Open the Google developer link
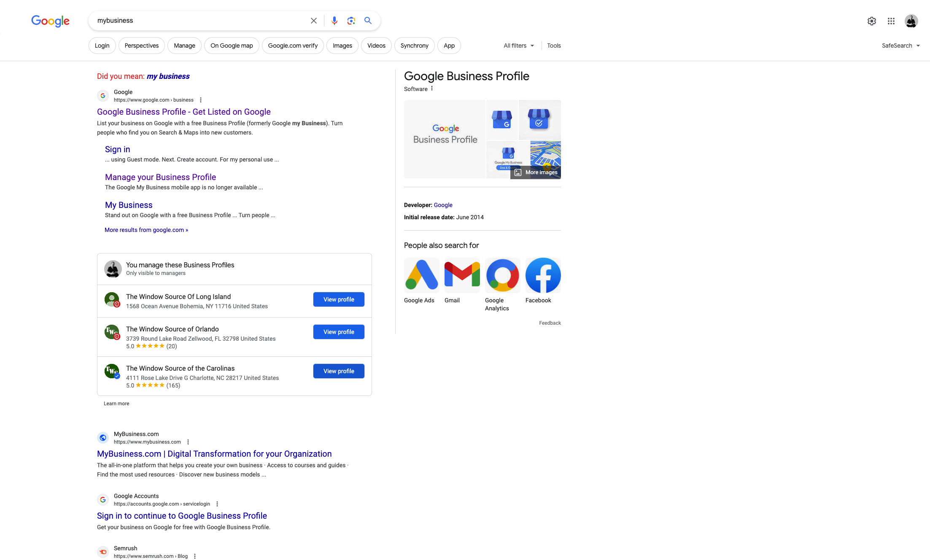Image resolution: width=930 pixels, height=560 pixels. pyautogui.click(x=443, y=205)
